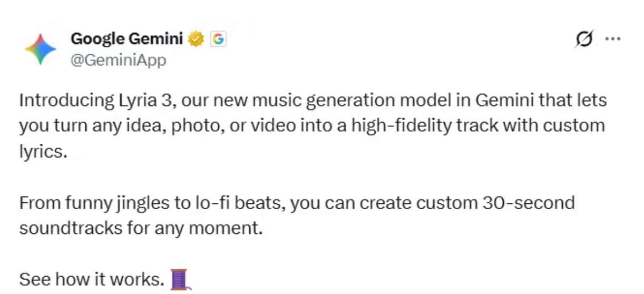Click 'soundtracks for any moment.' line
Image resolution: width=644 pixels, height=294 pixels.
click(x=140, y=228)
